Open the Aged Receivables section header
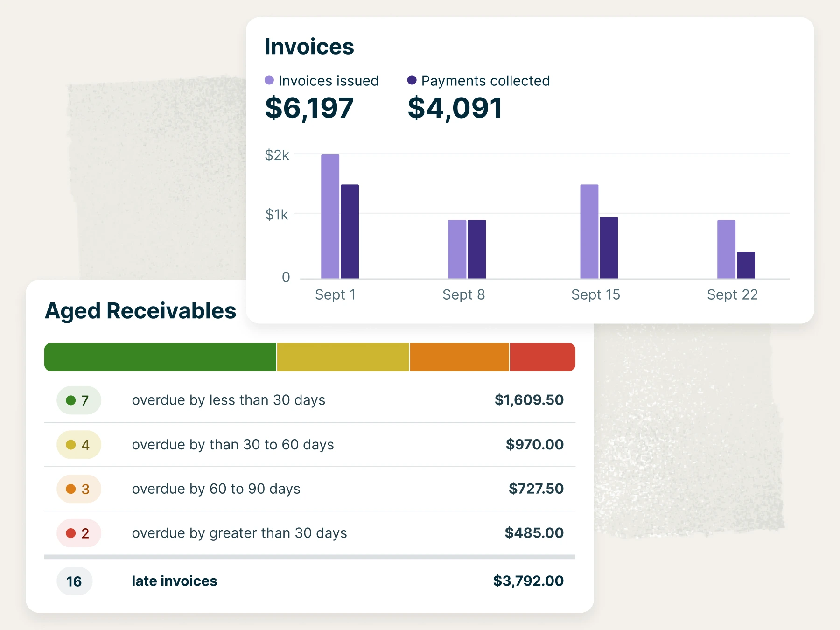Image resolution: width=840 pixels, height=630 pixels. [140, 311]
